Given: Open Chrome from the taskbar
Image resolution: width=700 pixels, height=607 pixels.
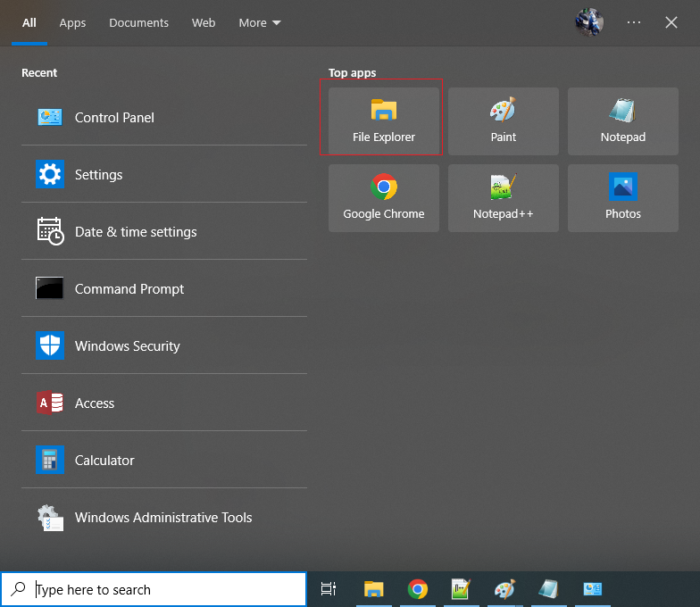Looking at the screenshot, I should click(418, 589).
